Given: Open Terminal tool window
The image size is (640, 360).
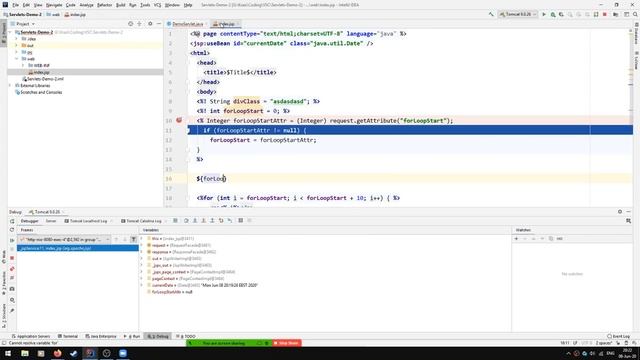Looking at the screenshot, I should point(67,336).
